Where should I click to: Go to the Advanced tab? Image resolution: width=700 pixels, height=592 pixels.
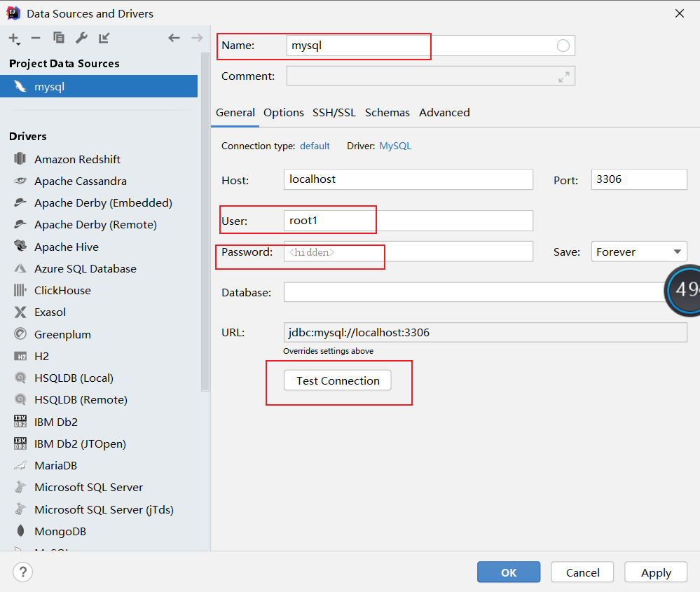[x=444, y=113]
